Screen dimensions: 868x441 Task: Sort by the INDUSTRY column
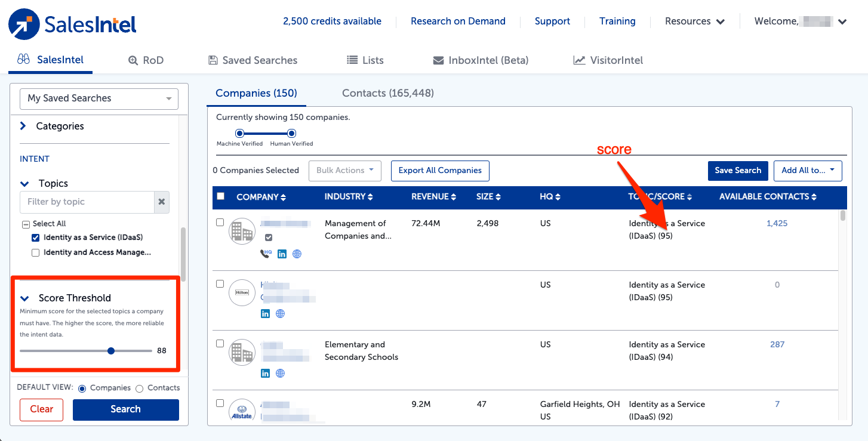pyautogui.click(x=349, y=197)
